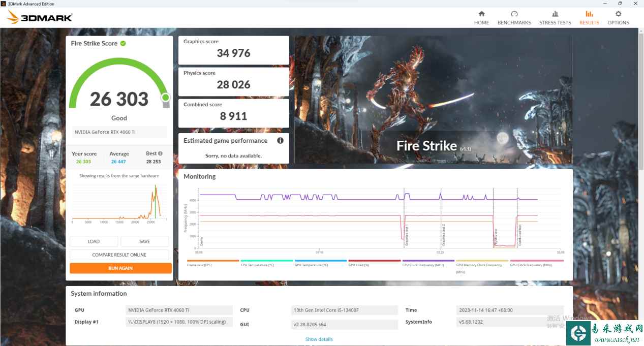
Task: Click the Time value 2023-11-14 16:47
Action: (x=510, y=310)
